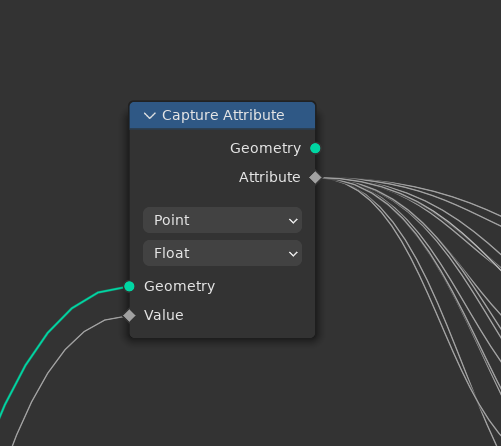
Task: Click the Geometry input label
Action: tap(180, 286)
